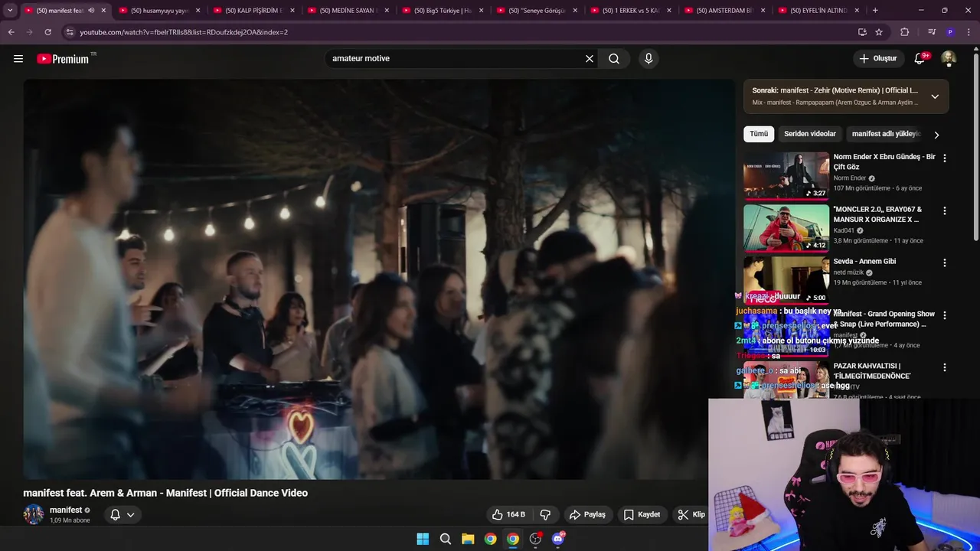The width and height of the screenshot is (980, 551).
Task: Switch to the Big5 Türkiye tab
Action: (442, 11)
